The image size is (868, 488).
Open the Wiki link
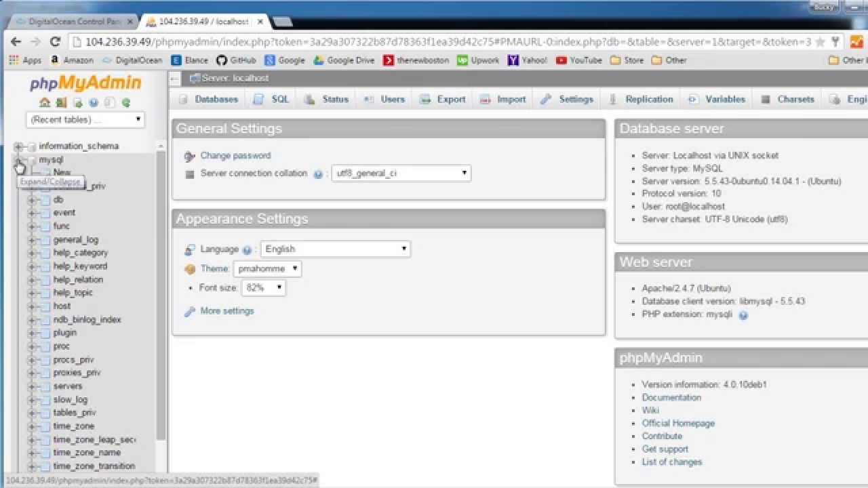click(650, 411)
